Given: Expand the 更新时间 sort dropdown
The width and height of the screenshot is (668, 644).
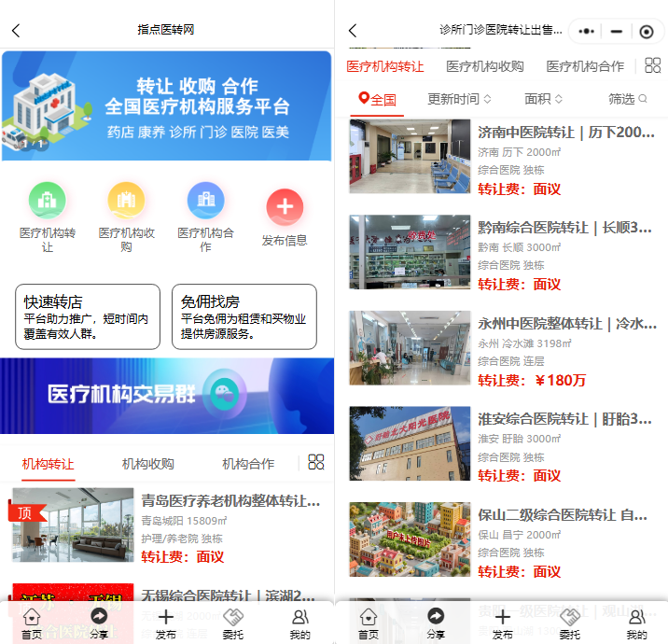Looking at the screenshot, I should coord(459,99).
